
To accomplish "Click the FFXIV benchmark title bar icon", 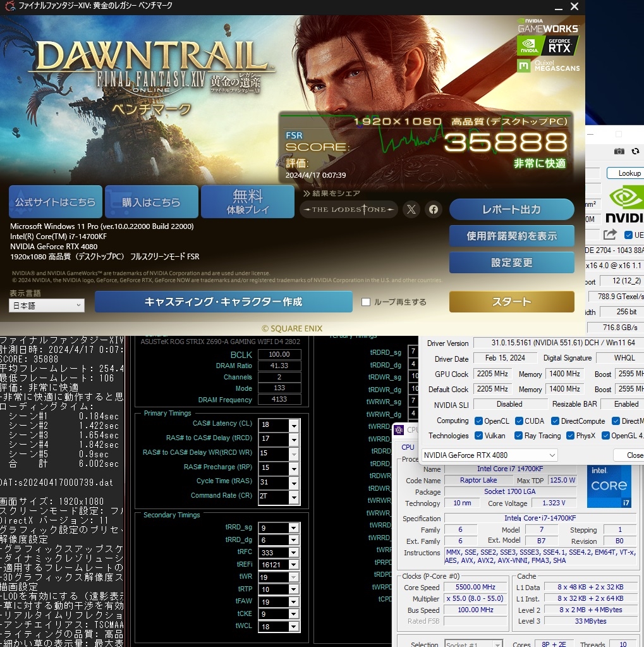I will tap(9, 6).
